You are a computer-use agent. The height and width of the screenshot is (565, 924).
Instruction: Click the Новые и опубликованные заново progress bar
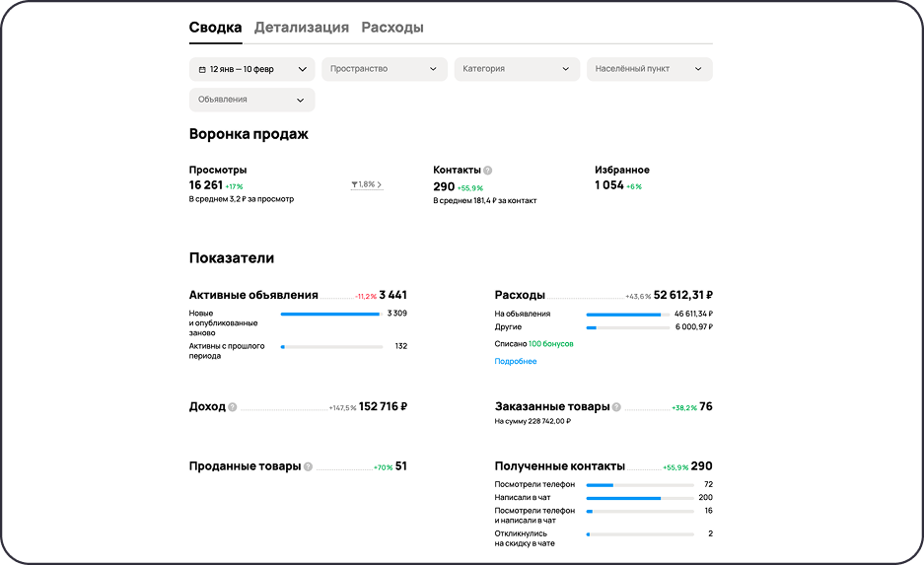[x=331, y=314]
